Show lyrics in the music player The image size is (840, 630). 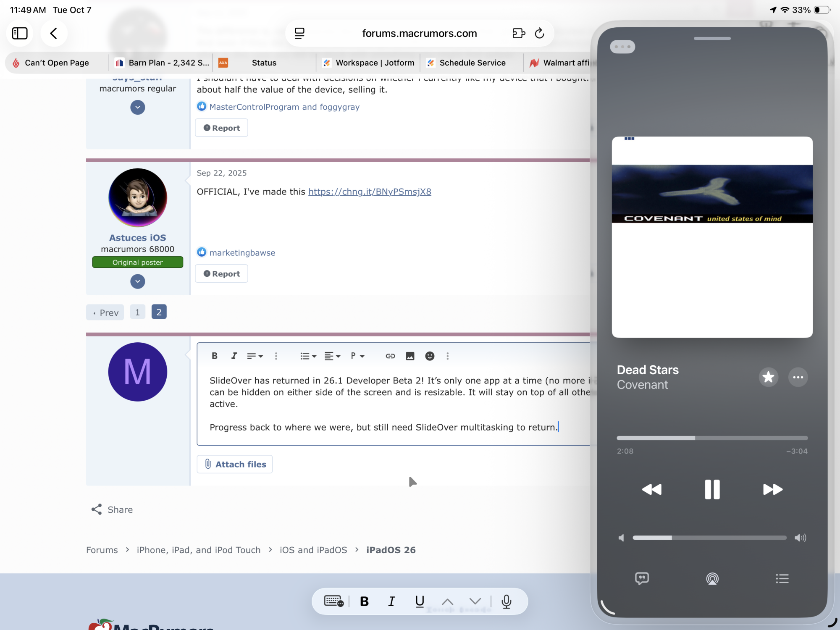click(642, 579)
